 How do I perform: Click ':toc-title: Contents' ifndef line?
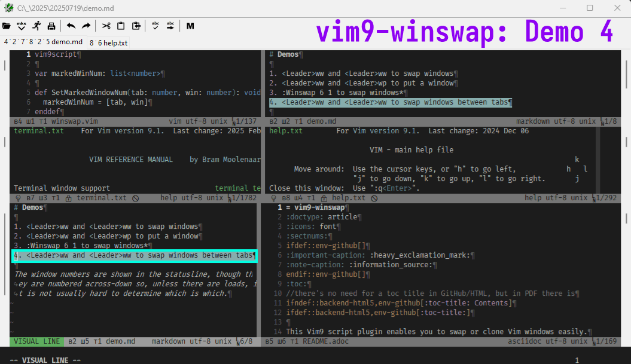pos(399,303)
